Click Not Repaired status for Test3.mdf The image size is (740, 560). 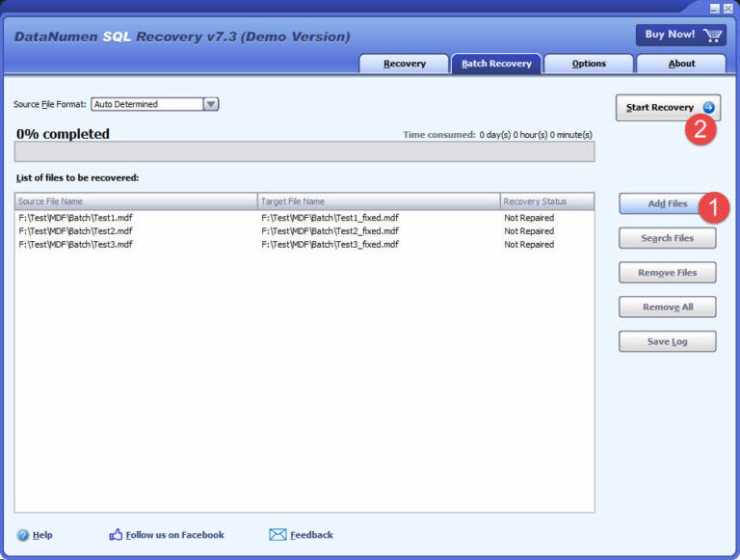(529, 244)
